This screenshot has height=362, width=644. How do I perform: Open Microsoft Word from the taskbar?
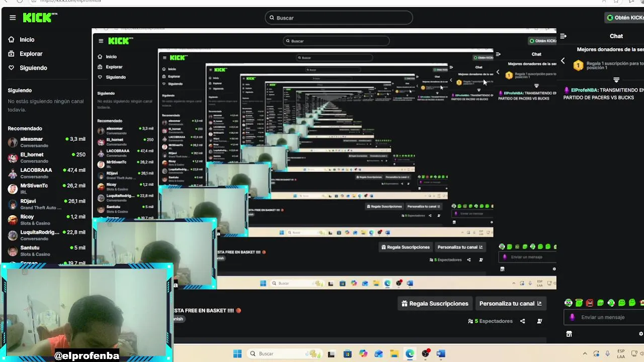(x=441, y=354)
